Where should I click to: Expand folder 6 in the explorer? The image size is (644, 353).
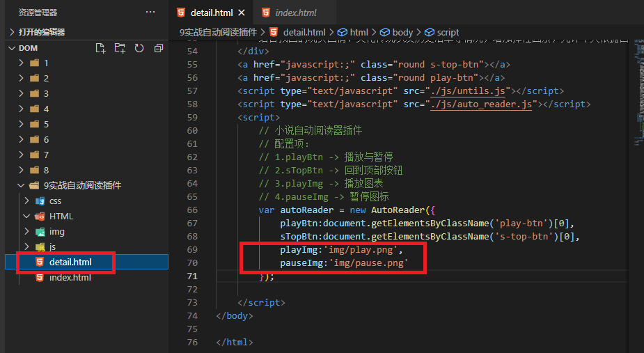(22, 140)
